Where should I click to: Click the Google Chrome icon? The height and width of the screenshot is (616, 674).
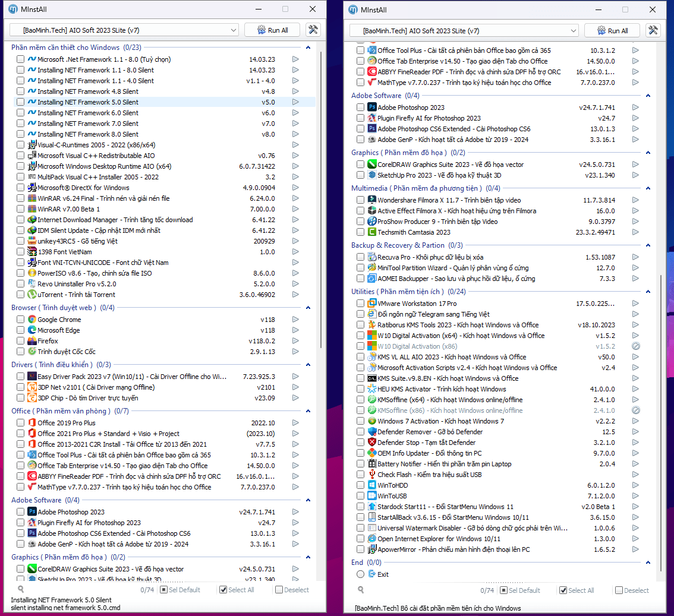tap(32, 319)
